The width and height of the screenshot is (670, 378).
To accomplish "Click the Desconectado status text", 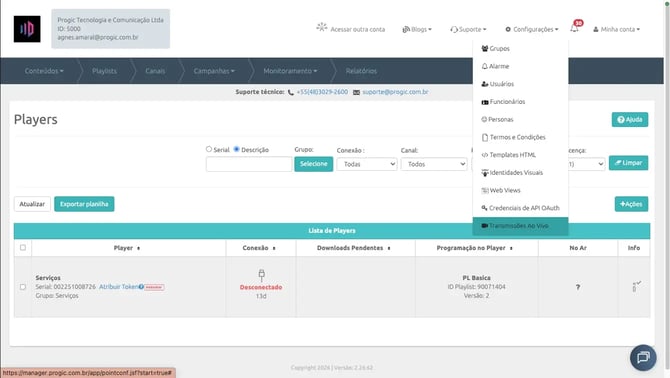I will point(261,287).
